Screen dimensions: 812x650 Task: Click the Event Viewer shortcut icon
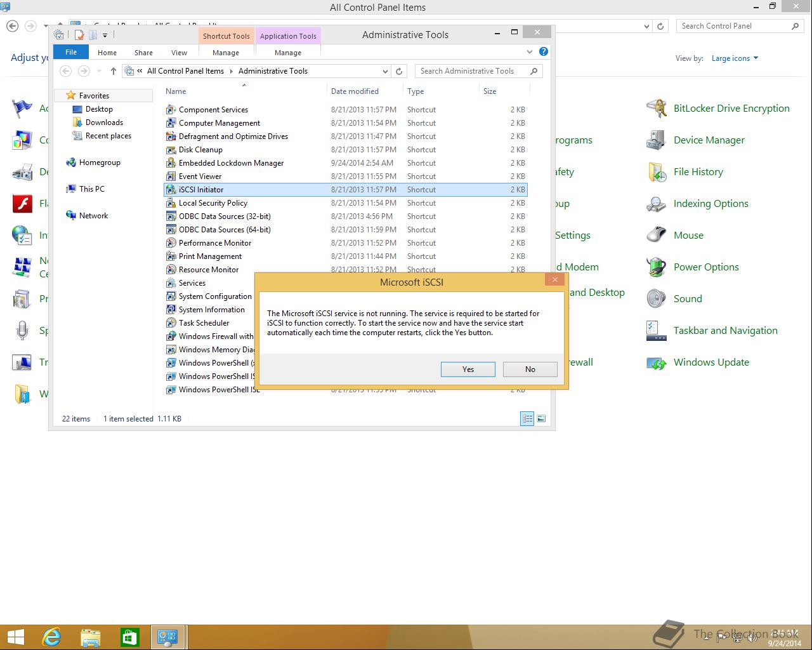tap(171, 176)
